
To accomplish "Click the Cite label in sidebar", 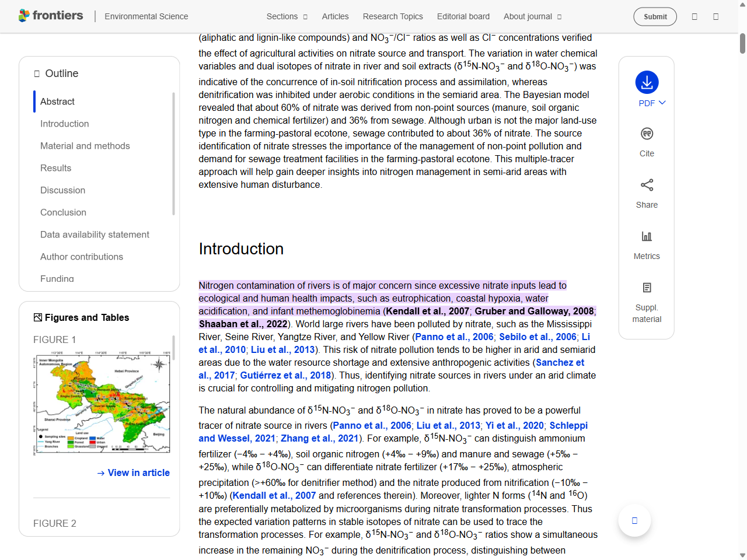I will pyautogui.click(x=647, y=153).
